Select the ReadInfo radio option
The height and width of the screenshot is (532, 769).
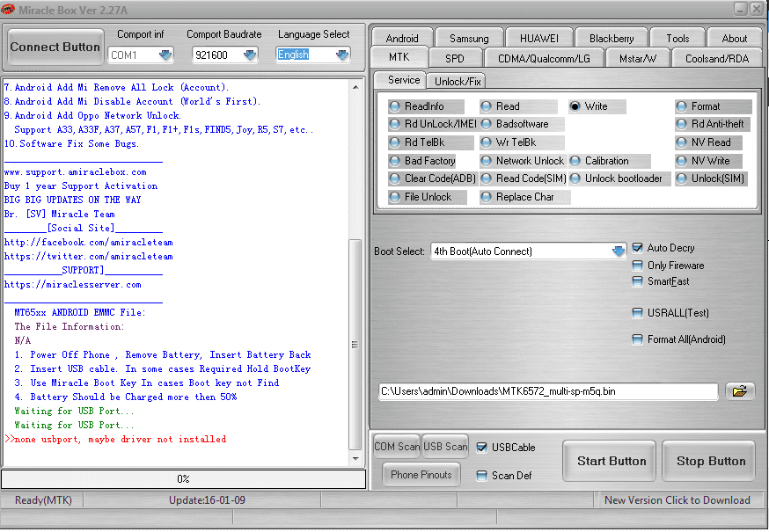(x=394, y=106)
